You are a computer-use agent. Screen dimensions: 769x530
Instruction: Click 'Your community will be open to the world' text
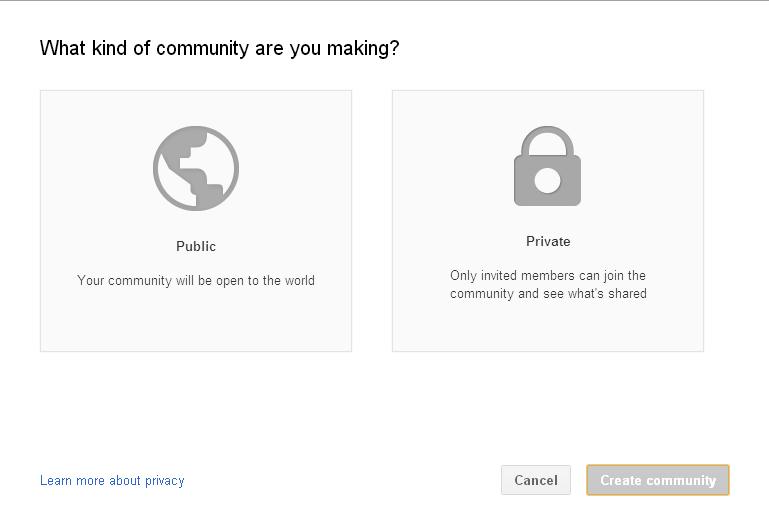[196, 280]
